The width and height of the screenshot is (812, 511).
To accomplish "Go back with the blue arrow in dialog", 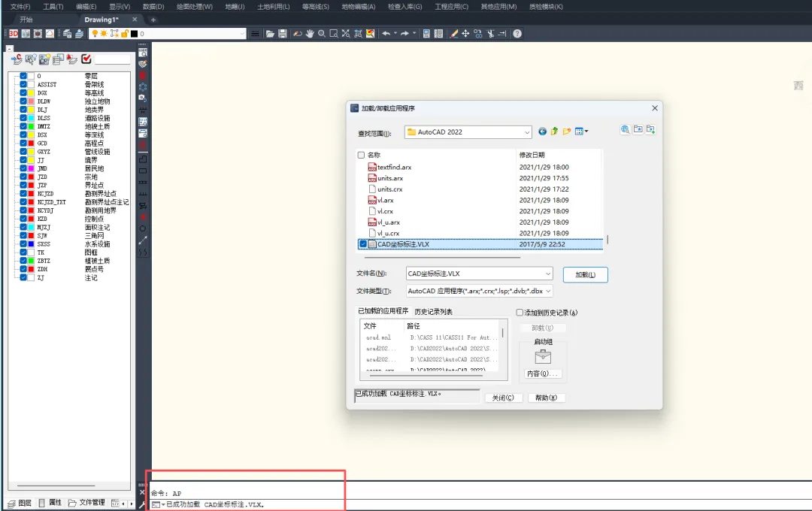I will point(542,132).
